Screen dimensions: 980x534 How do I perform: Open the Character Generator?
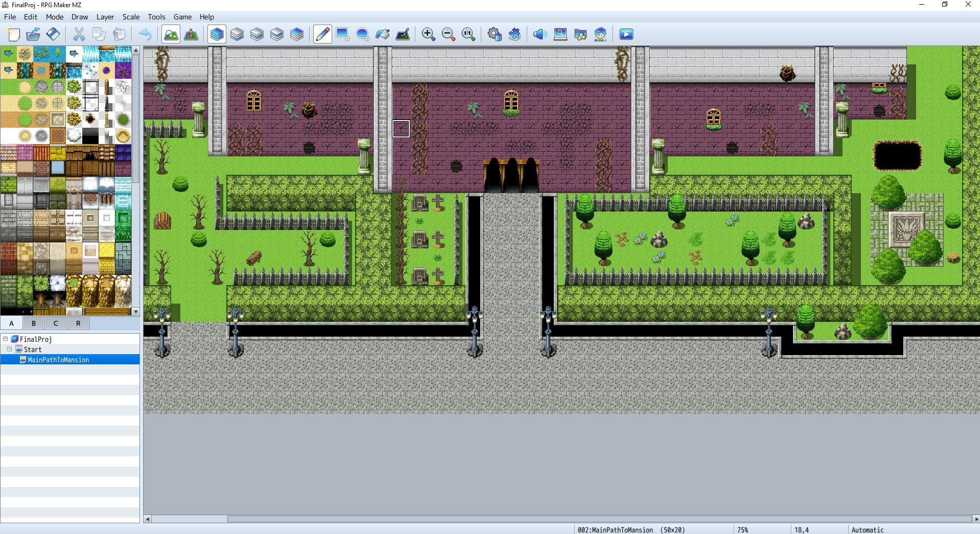600,34
